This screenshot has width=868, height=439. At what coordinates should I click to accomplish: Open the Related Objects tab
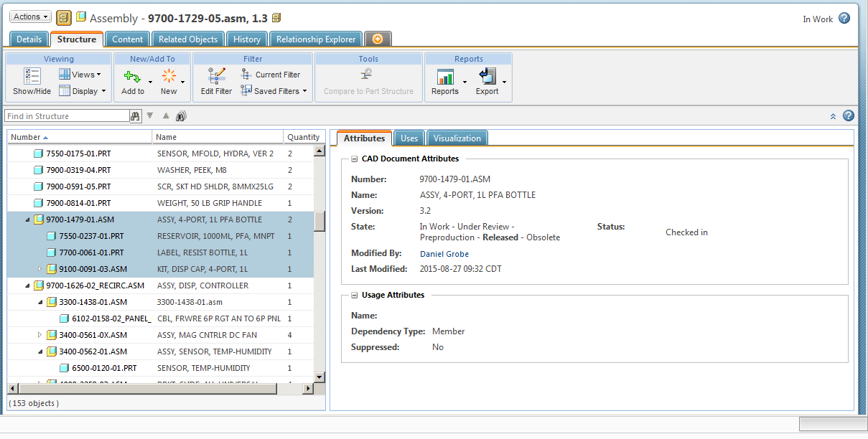[x=188, y=39]
